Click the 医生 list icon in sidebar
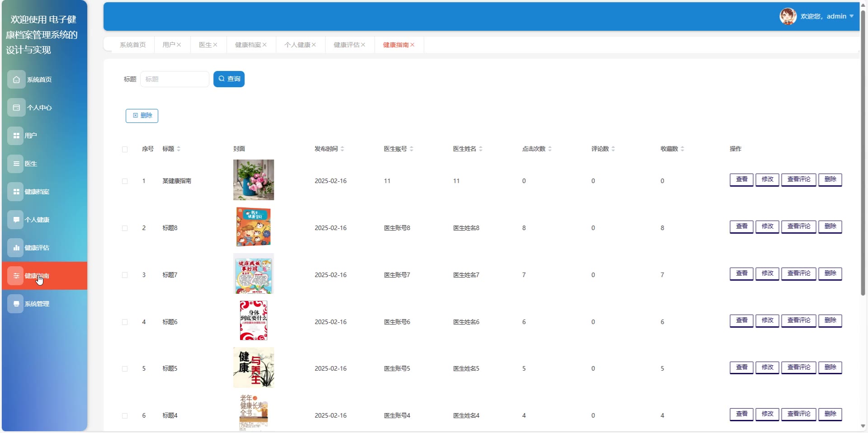The height and width of the screenshot is (433, 868). tap(16, 164)
